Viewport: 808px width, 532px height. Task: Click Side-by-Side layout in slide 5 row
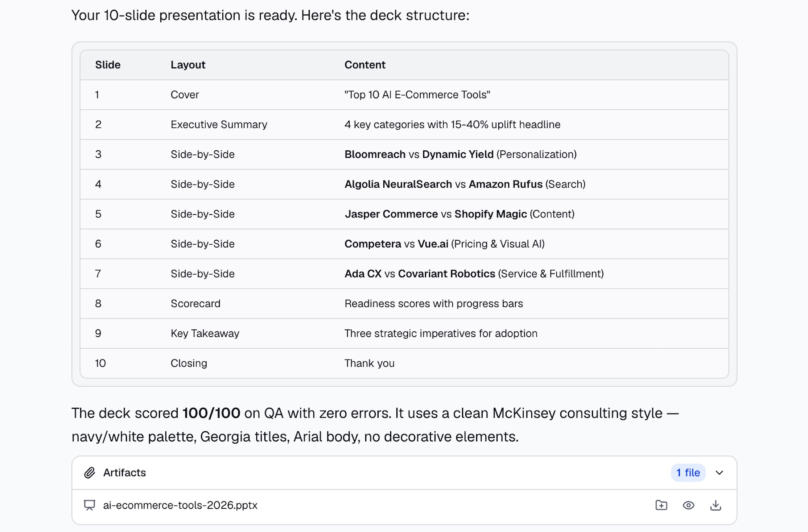tap(202, 214)
